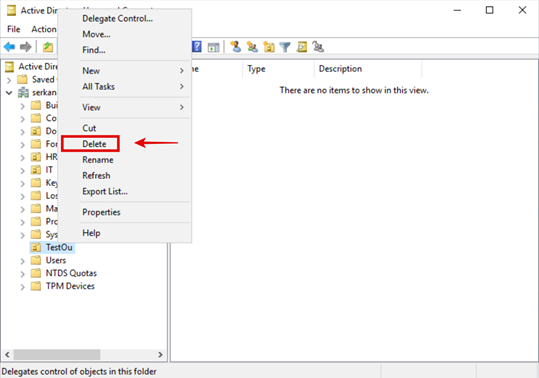Click the Up one level folder icon
Screen dimensions: 539x378
(x=48, y=47)
